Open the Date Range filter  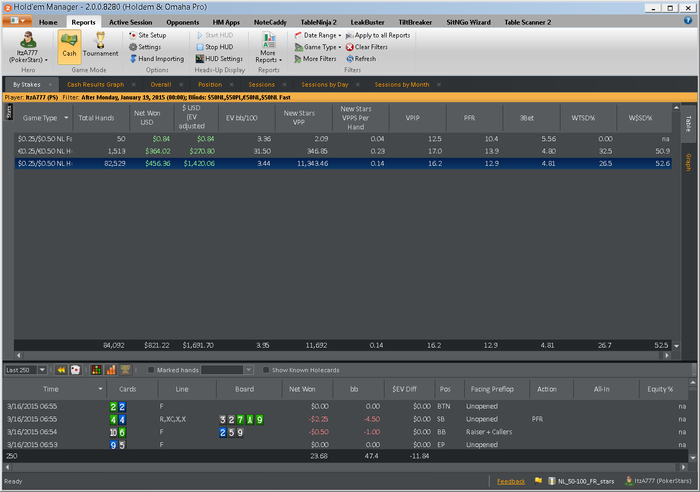317,35
